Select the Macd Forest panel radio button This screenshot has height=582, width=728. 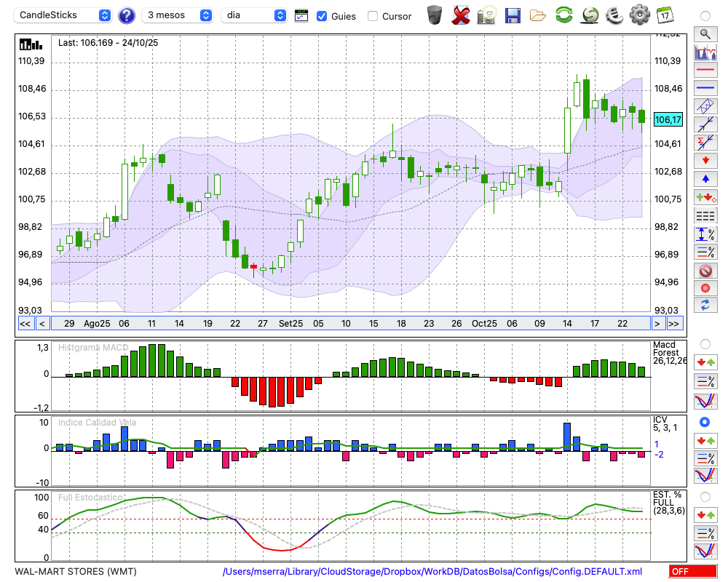click(705, 343)
